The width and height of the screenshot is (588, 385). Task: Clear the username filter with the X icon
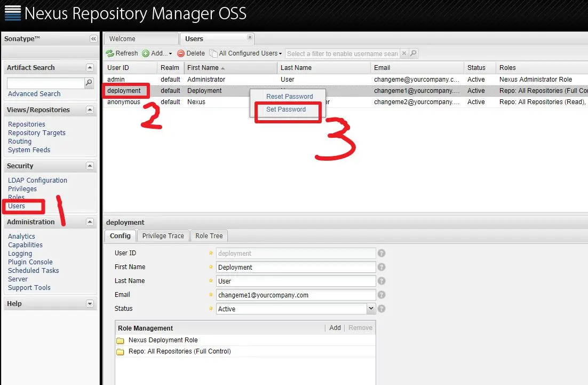[404, 53]
